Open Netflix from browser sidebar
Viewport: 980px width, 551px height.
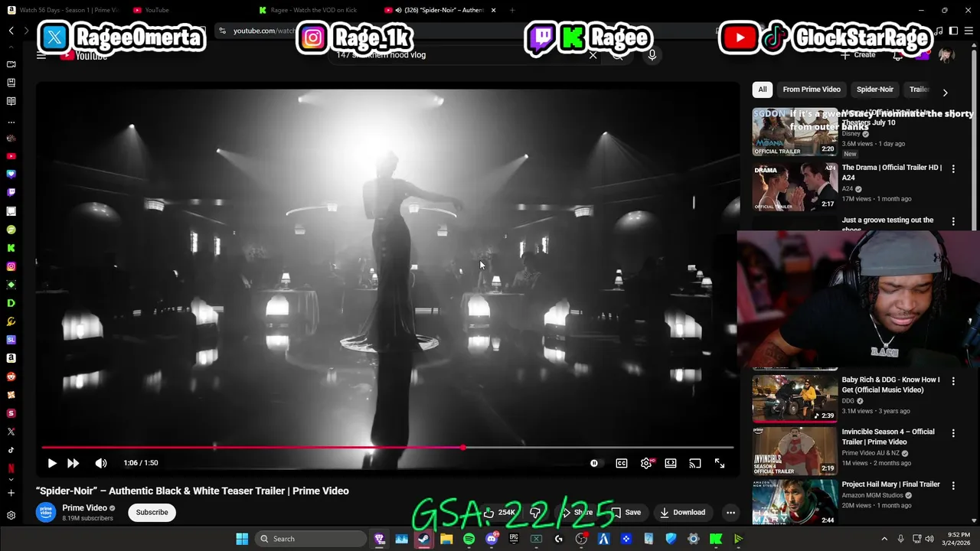pos(11,468)
